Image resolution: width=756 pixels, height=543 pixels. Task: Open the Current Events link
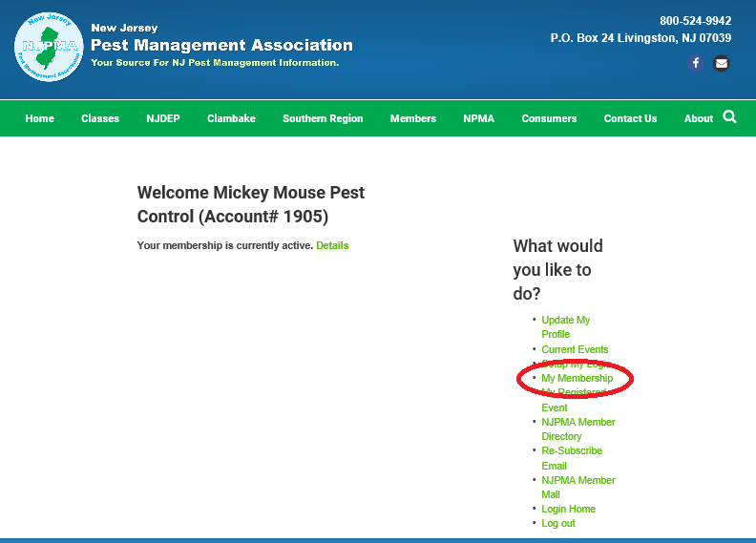pyautogui.click(x=575, y=349)
